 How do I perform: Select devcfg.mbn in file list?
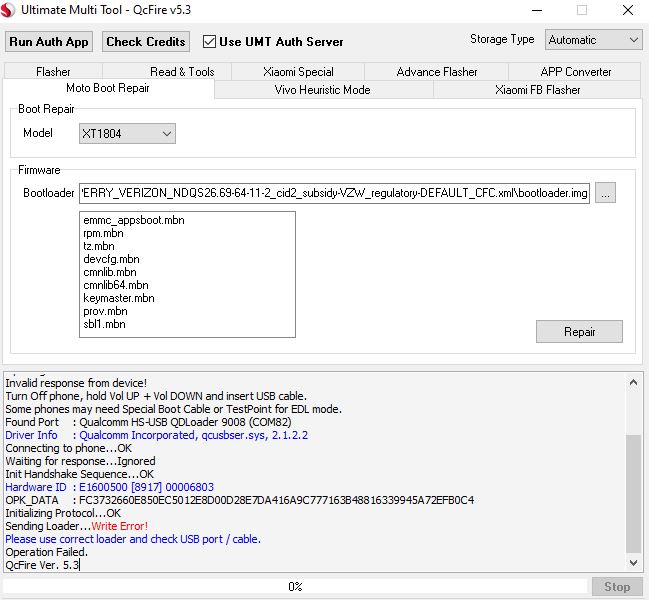(111, 259)
